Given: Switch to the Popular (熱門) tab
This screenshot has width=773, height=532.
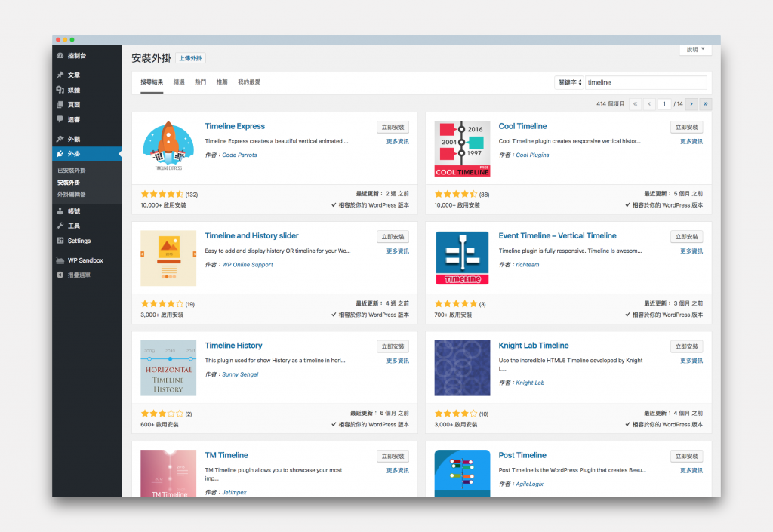Looking at the screenshot, I should (200, 82).
